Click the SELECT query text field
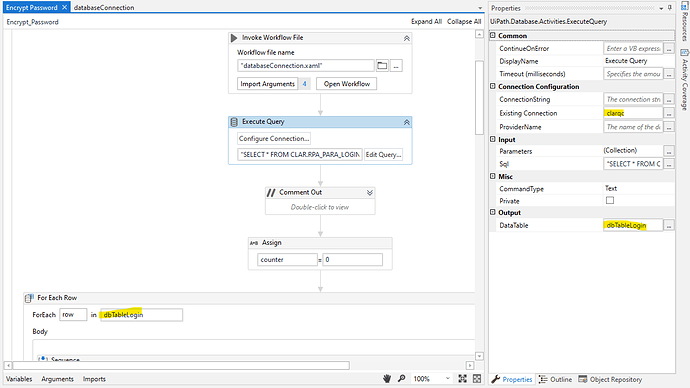This screenshot has width=690, height=388. (300, 154)
